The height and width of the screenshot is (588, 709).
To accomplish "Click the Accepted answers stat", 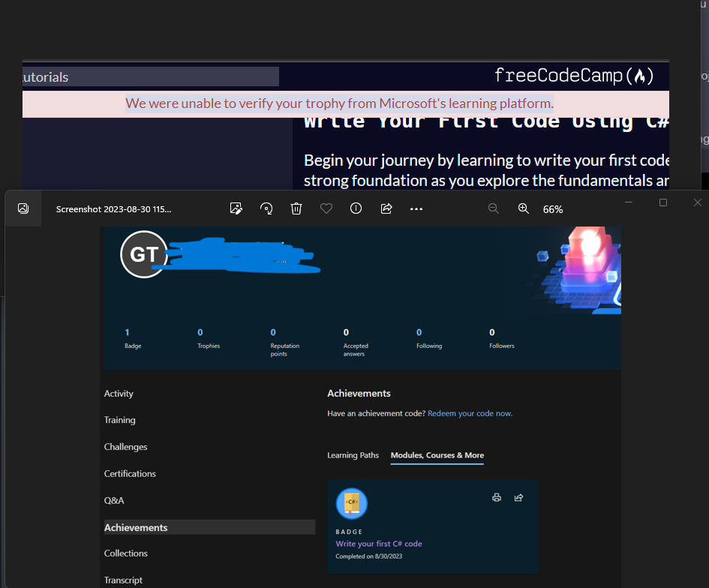I will pos(356,343).
